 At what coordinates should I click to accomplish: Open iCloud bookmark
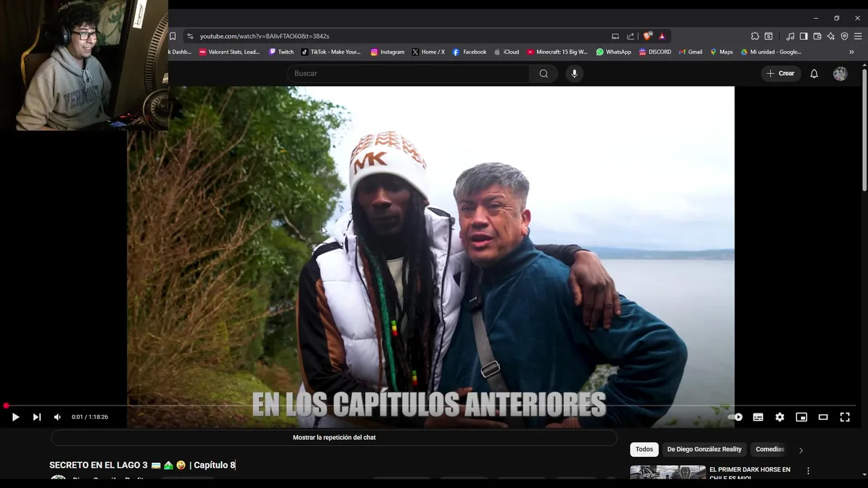coord(507,52)
